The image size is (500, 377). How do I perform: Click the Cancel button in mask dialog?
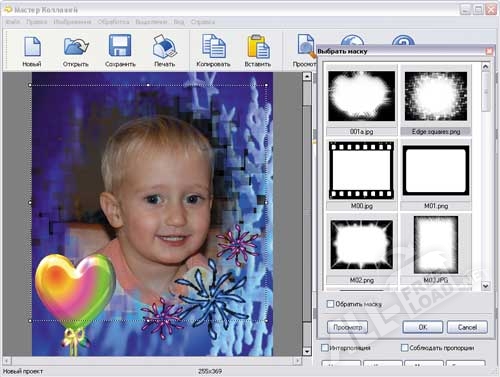[x=467, y=327]
